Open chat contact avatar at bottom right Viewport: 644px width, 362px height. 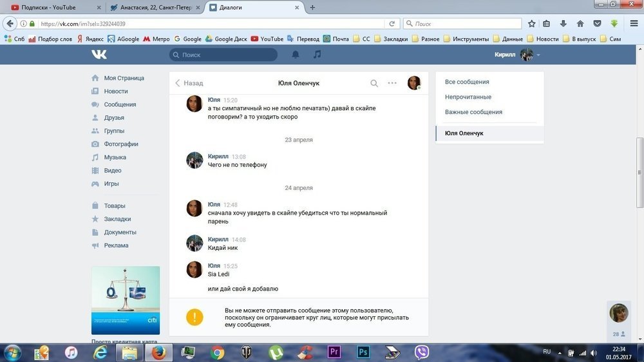pyautogui.click(x=618, y=313)
